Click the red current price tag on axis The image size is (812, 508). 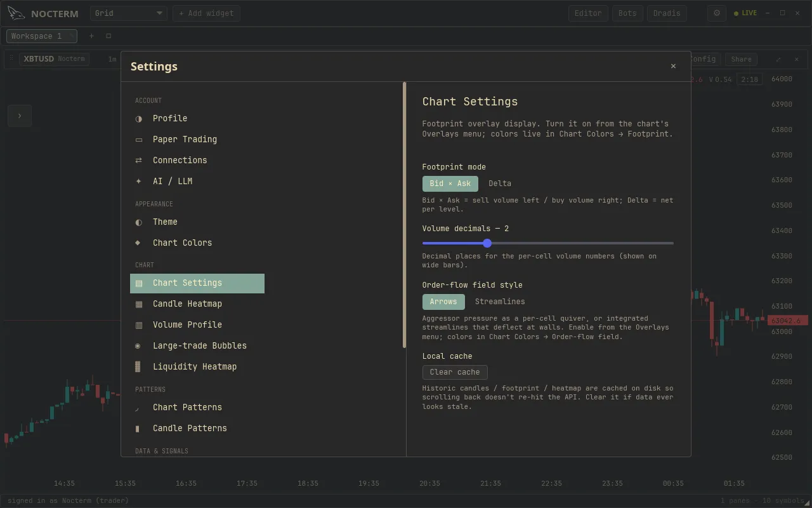coord(788,321)
